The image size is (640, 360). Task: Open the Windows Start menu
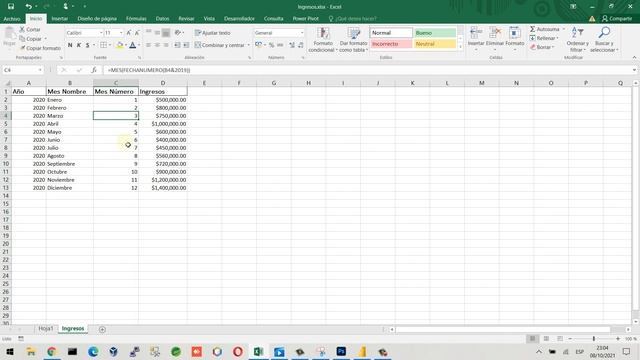(x=10, y=351)
